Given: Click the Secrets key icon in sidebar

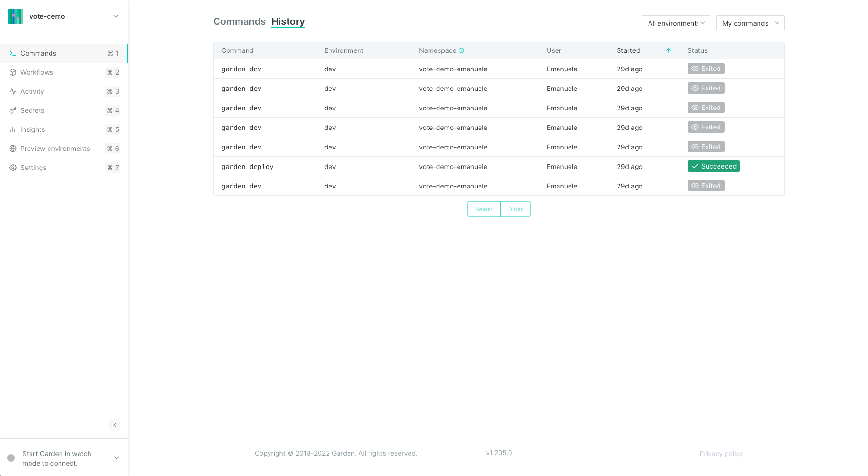Looking at the screenshot, I should (x=13, y=110).
